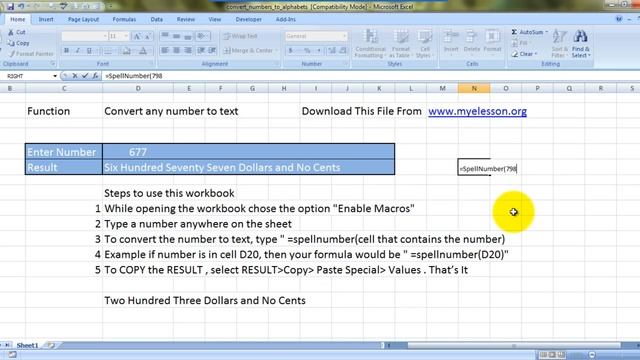The width and height of the screenshot is (640, 360).
Task: Switch to Normal view in status bar
Action: (x=543, y=355)
